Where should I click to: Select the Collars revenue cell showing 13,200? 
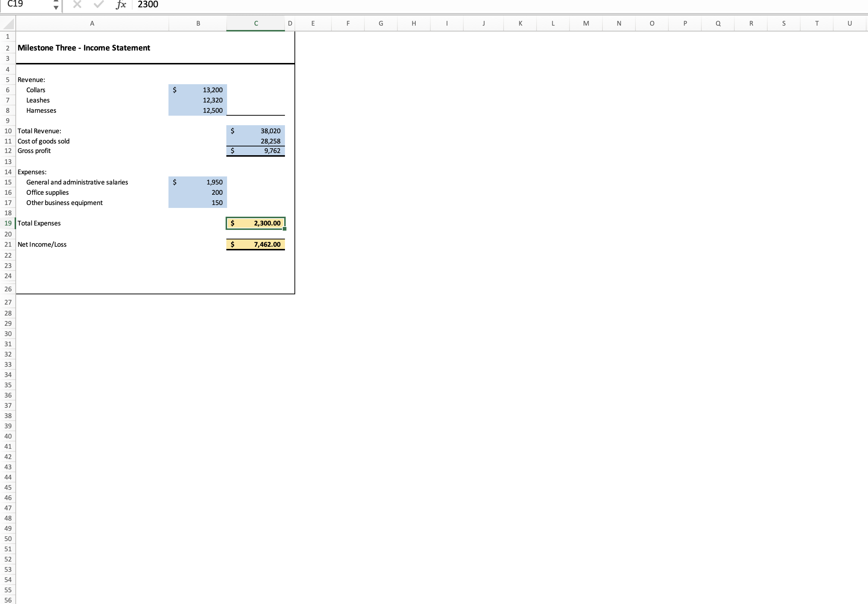[198, 90]
